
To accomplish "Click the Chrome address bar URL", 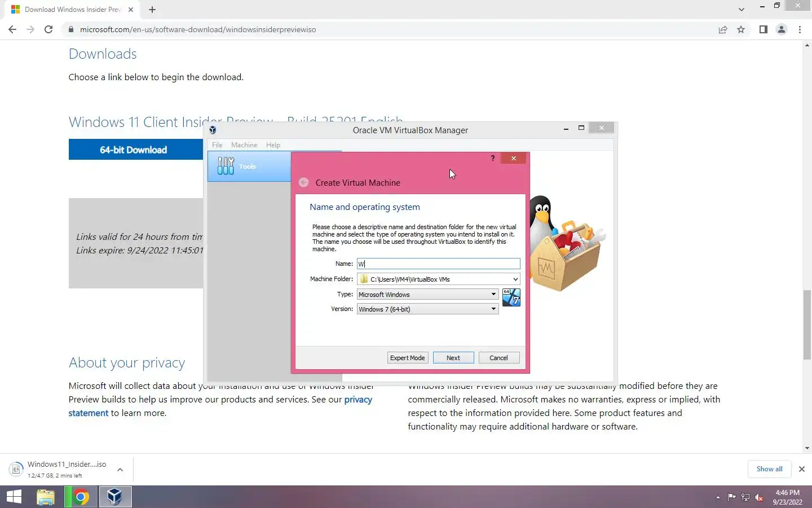I will [198, 29].
